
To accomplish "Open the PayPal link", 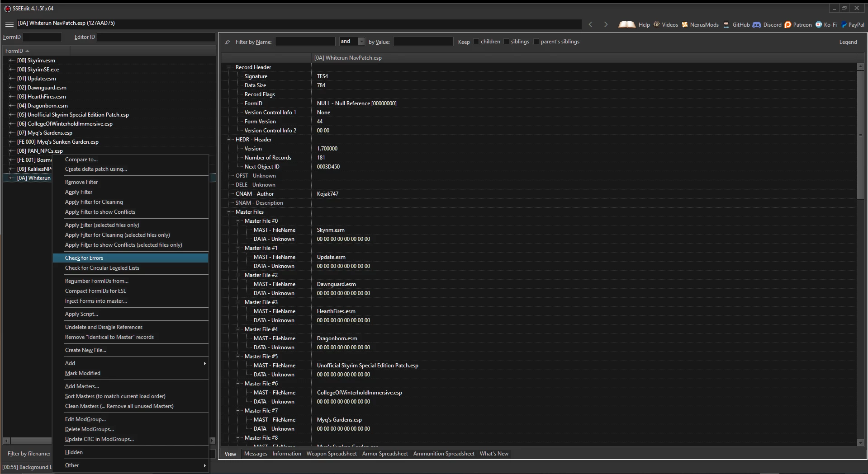I will [852, 24].
